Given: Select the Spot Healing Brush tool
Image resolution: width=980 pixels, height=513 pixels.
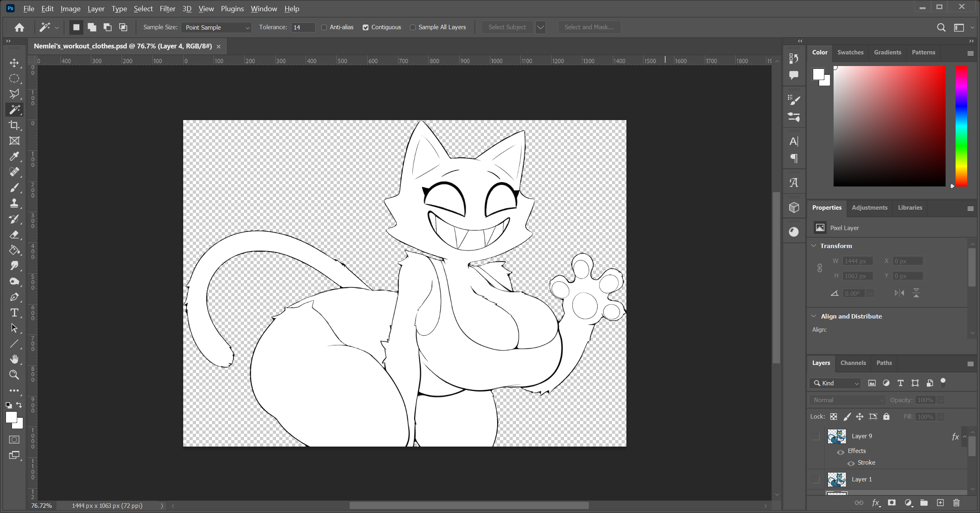Looking at the screenshot, I should [14, 172].
